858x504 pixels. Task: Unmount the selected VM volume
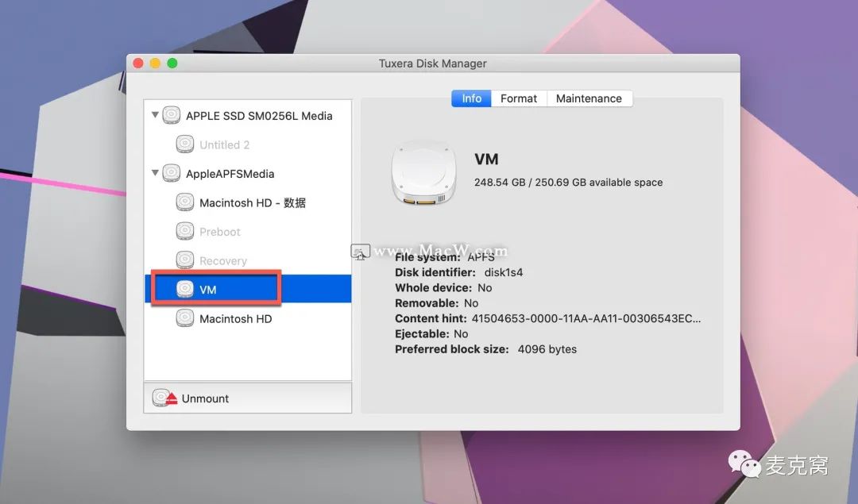coord(247,398)
